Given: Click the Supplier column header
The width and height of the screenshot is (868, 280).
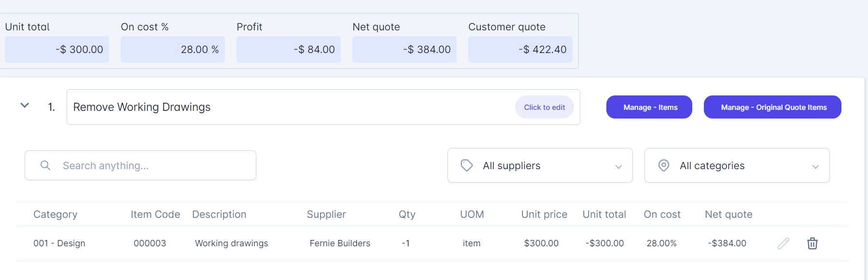Looking at the screenshot, I should (x=326, y=214).
